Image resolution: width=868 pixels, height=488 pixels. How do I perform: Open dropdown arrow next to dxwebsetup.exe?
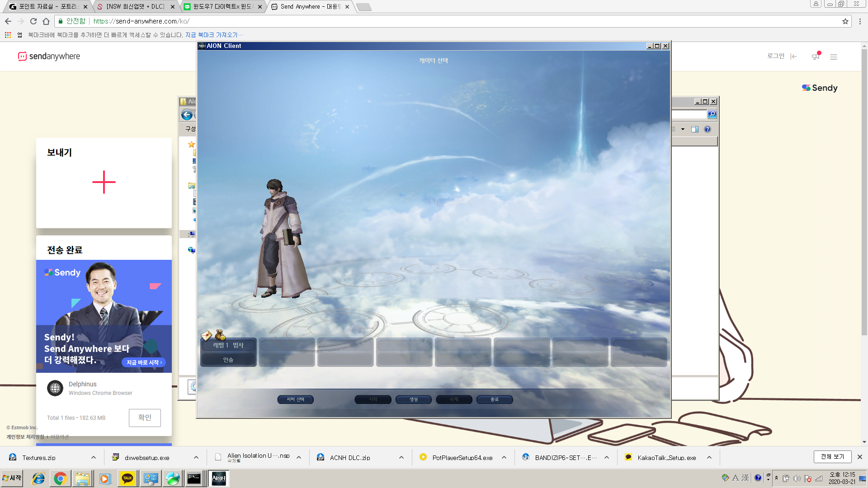tap(196, 457)
